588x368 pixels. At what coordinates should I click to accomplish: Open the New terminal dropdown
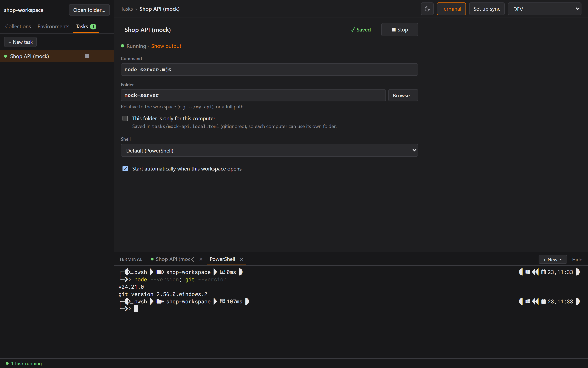[x=552, y=260]
